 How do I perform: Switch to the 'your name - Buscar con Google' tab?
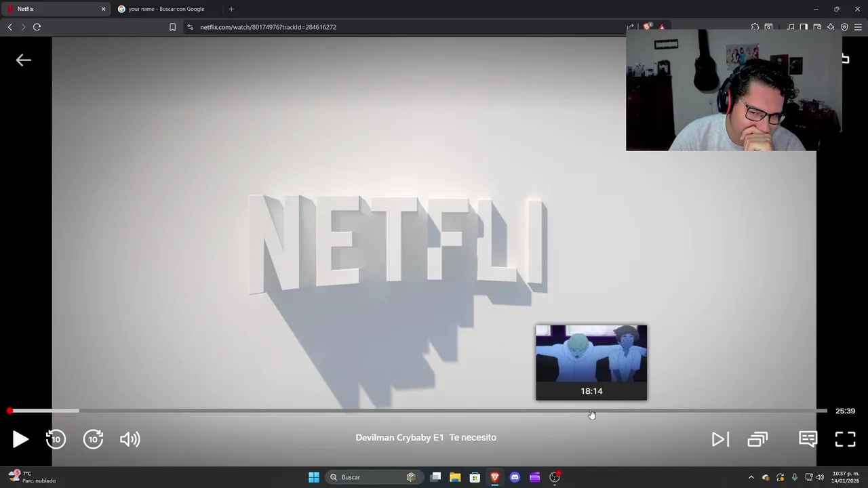click(166, 9)
